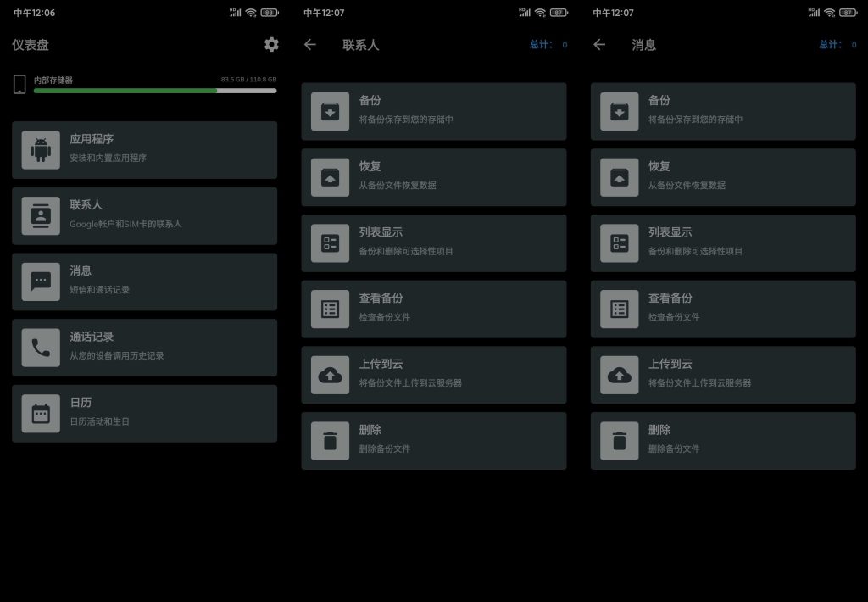Tap the back arrow on the Messages screen
This screenshot has height=602, width=868.
[x=598, y=45]
